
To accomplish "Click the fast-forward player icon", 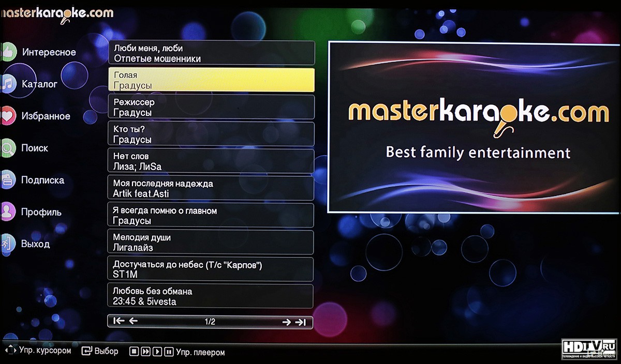I will [145, 352].
